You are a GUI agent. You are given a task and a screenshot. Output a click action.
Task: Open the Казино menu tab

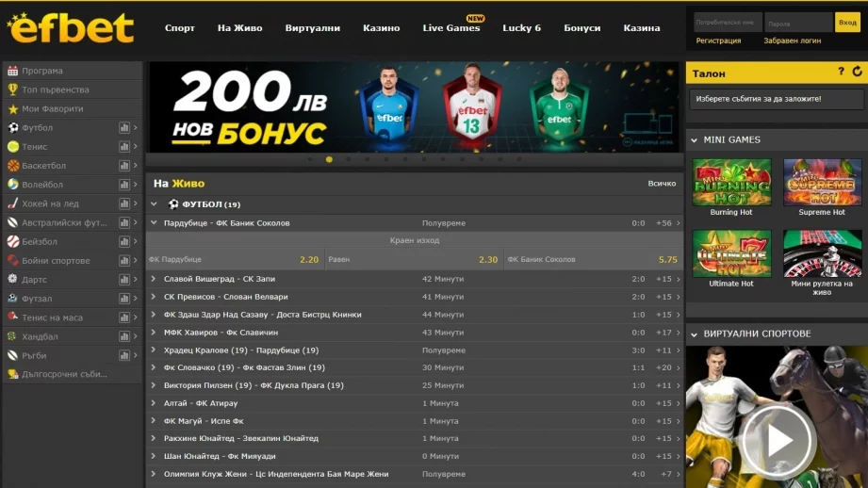(381, 28)
